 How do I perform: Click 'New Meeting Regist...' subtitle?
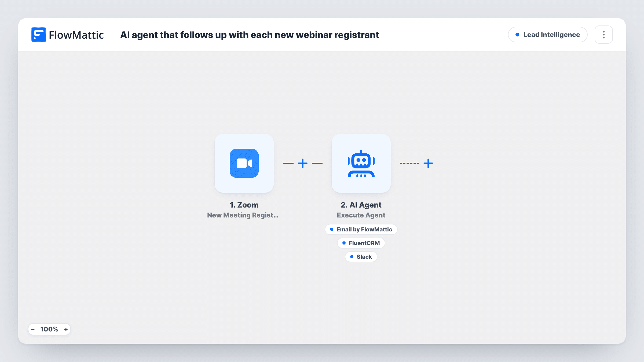(243, 215)
